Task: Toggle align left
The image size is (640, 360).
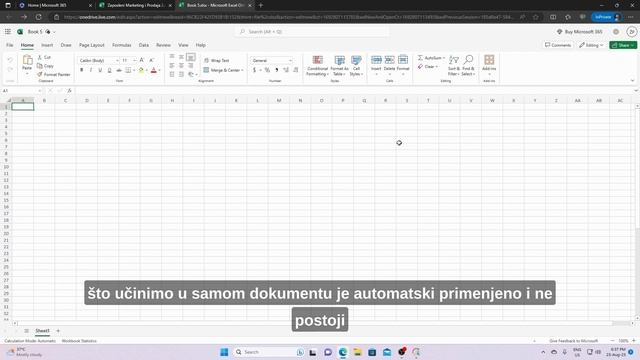Action: (x=172, y=65)
